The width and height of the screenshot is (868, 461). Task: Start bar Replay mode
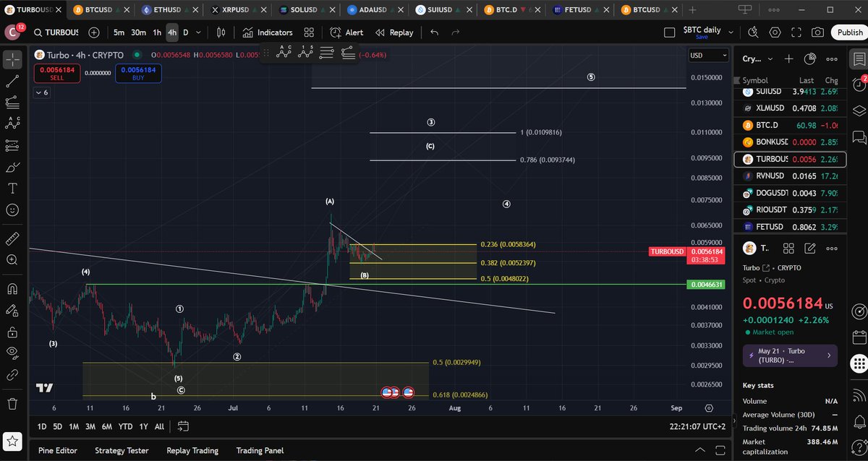394,33
